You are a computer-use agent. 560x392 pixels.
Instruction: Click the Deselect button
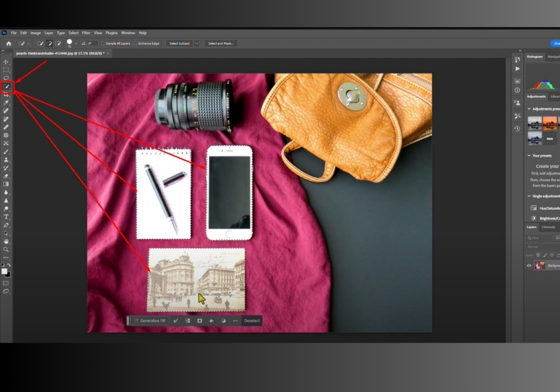coord(252,321)
